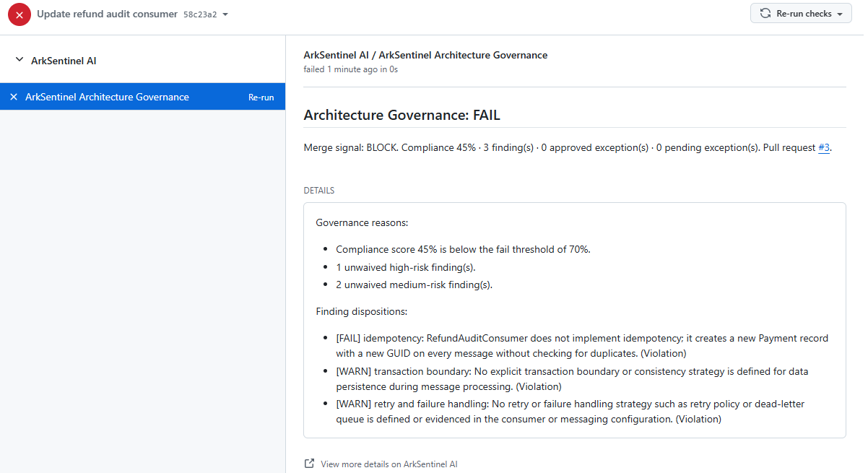Click the 1 unwaived high-risk finding line

(406, 267)
